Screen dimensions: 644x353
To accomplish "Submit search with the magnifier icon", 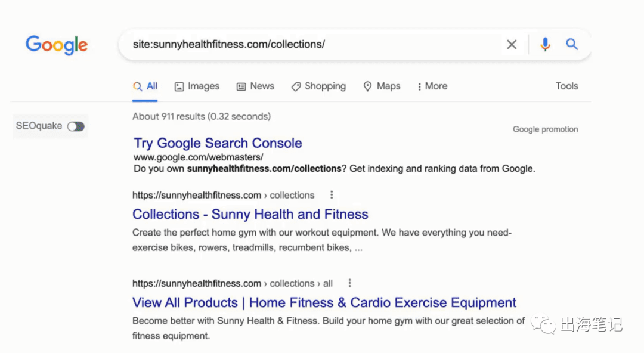I will [572, 44].
